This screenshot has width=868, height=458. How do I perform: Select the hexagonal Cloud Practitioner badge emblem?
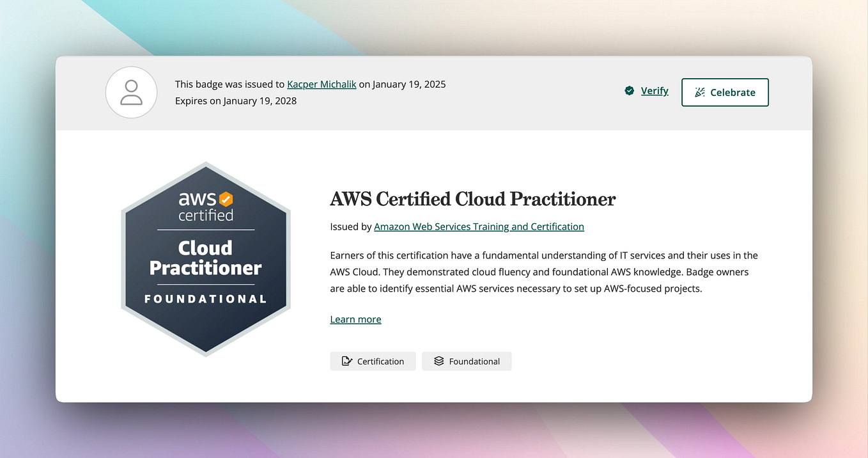(205, 258)
